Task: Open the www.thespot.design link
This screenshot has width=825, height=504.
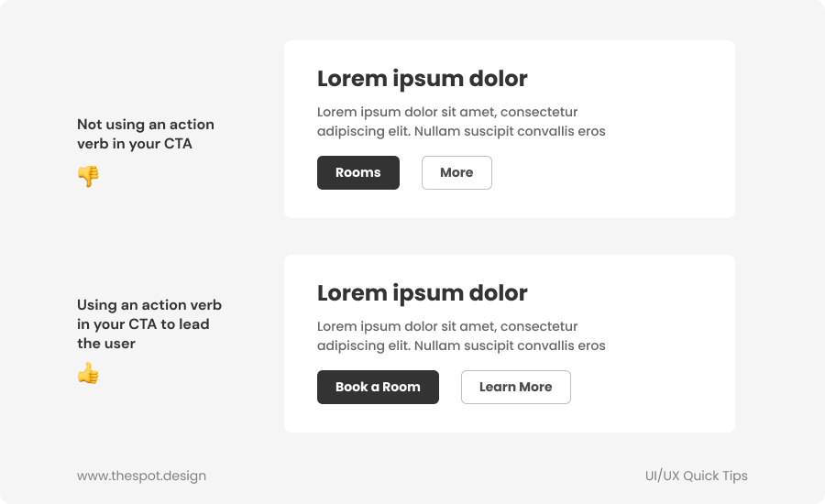Action: click(x=141, y=476)
